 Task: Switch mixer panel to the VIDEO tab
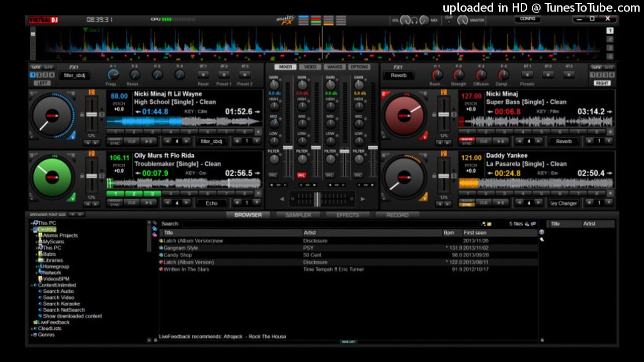pos(310,67)
